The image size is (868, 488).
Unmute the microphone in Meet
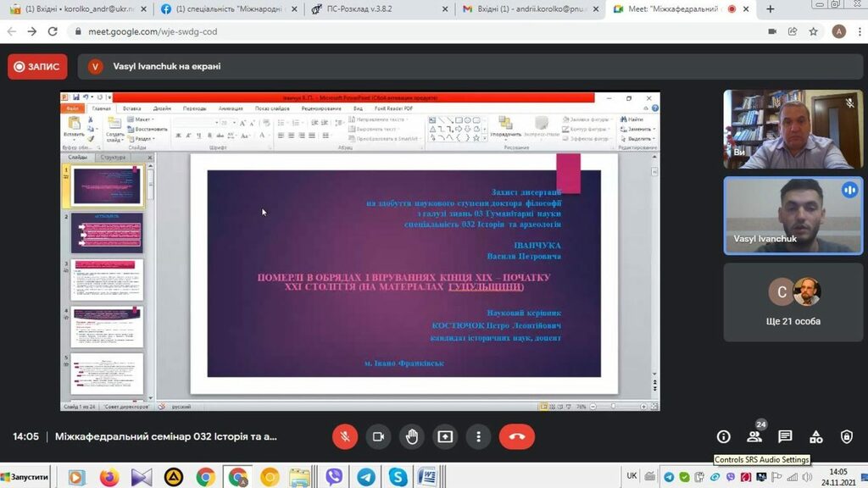point(345,436)
